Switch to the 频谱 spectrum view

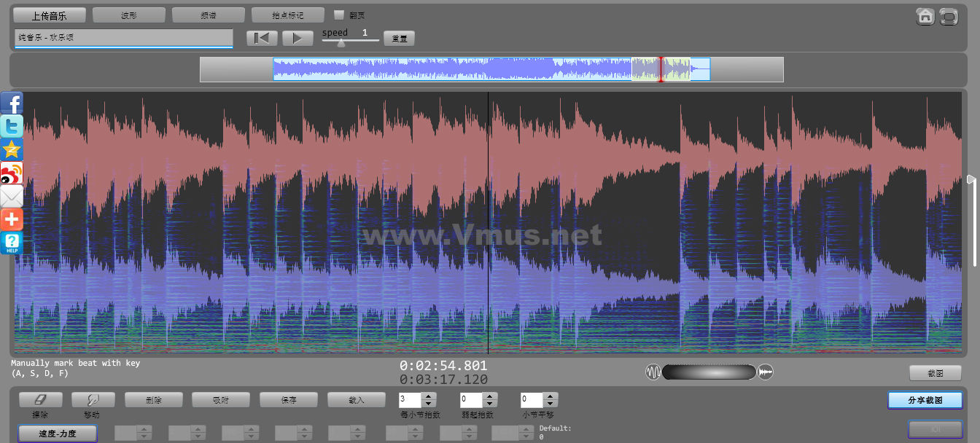(209, 15)
